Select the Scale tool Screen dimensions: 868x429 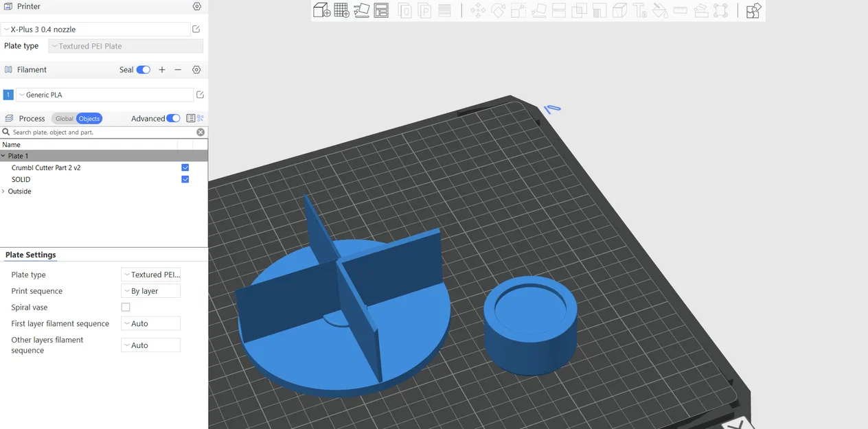pos(518,10)
